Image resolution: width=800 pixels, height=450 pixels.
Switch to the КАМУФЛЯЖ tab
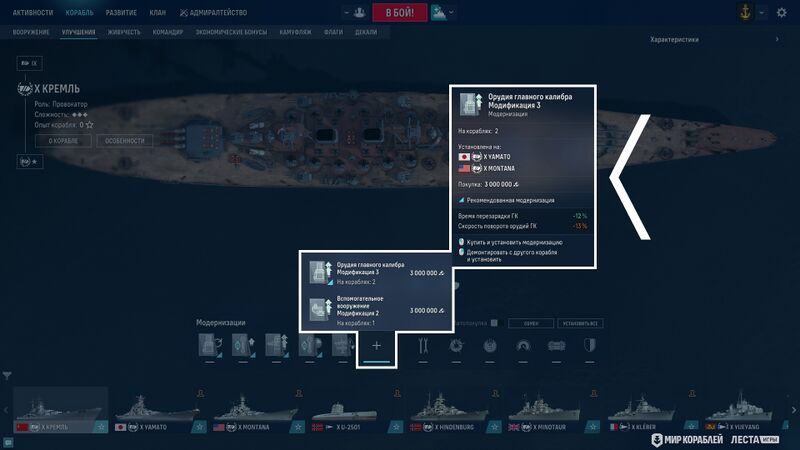(295, 32)
